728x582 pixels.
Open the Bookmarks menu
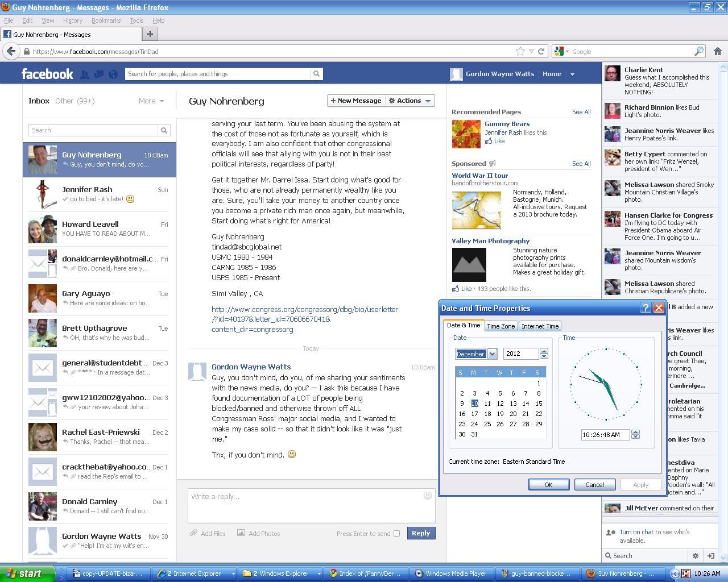[106, 20]
